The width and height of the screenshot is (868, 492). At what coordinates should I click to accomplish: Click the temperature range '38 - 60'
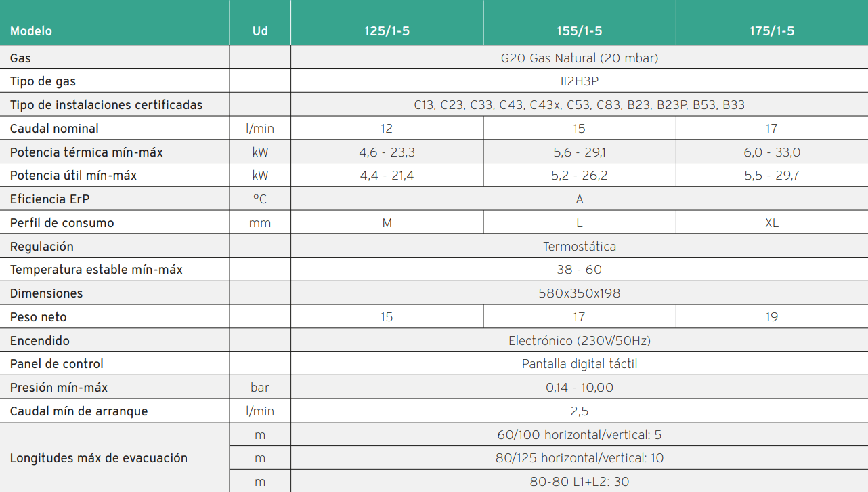coord(580,270)
